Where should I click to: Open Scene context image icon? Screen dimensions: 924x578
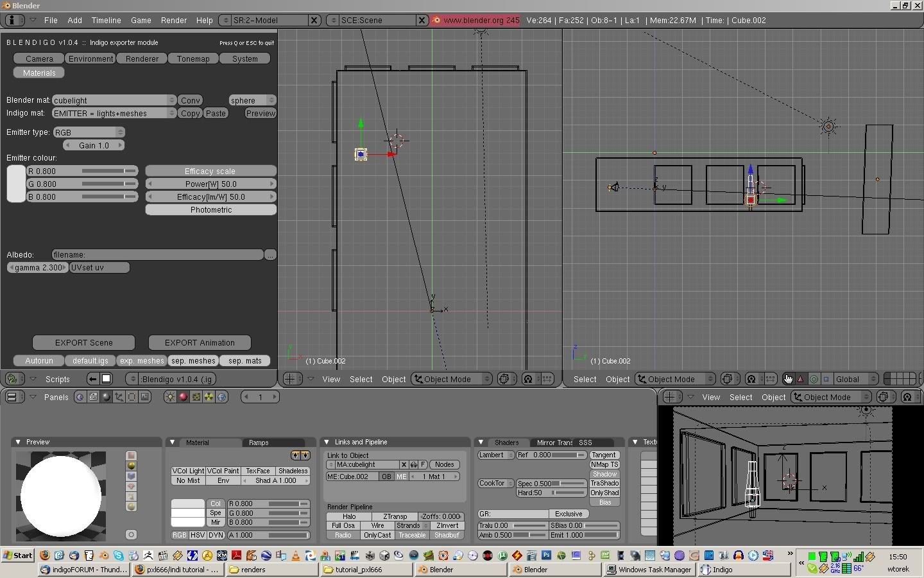point(144,397)
